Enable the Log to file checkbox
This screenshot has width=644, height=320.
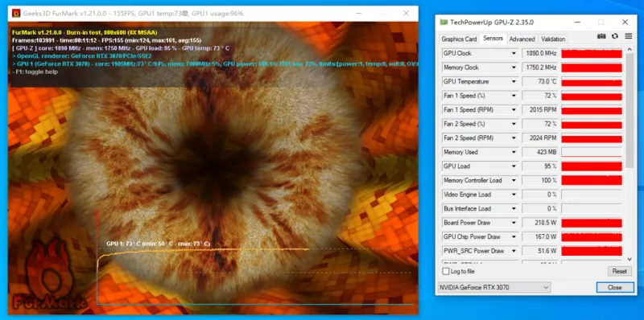click(x=446, y=271)
